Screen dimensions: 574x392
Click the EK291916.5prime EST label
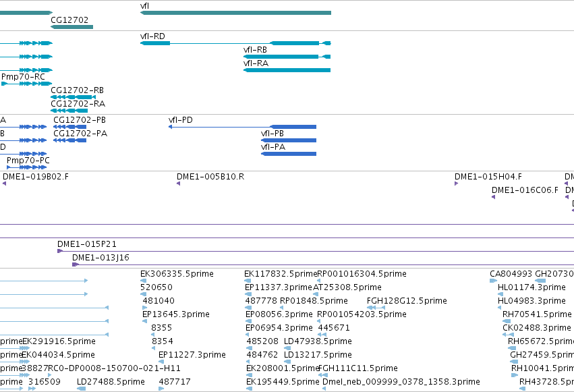[x=59, y=341]
